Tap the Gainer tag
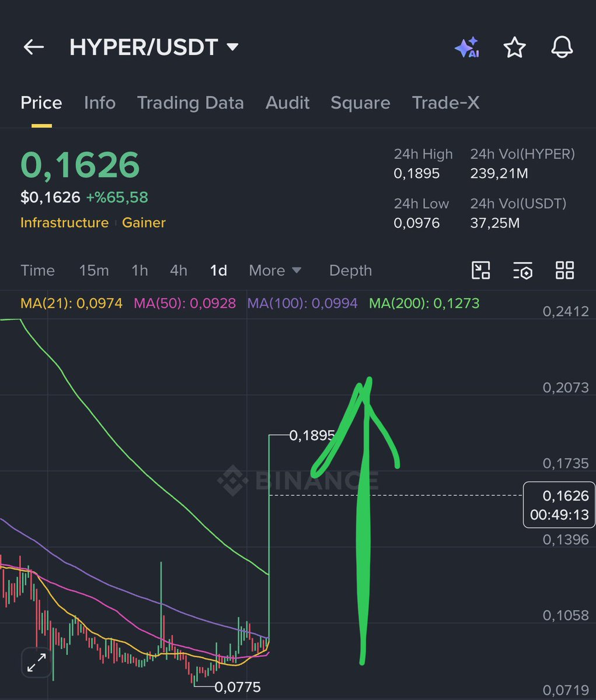The height and width of the screenshot is (700, 596). [144, 223]
